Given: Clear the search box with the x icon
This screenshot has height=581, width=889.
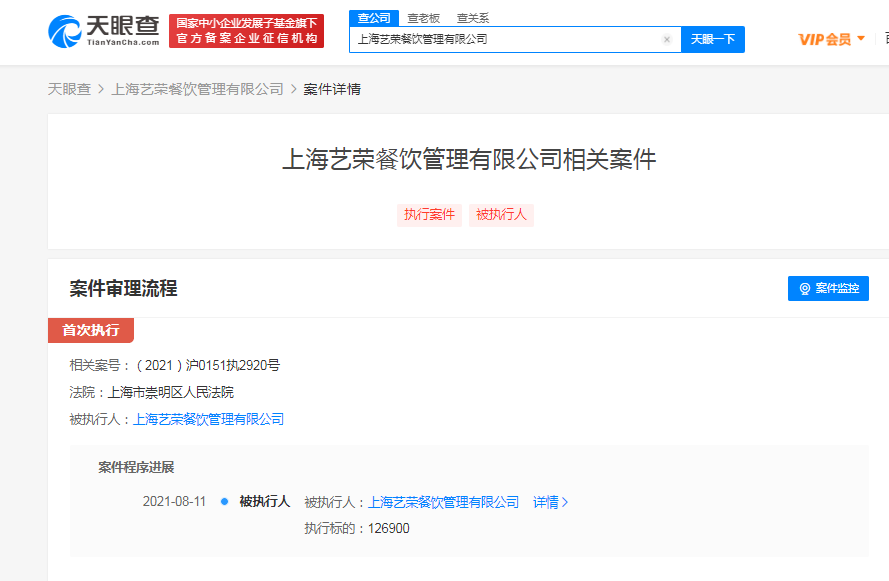Looking at the screenshot, I should [x=667, y=39].
